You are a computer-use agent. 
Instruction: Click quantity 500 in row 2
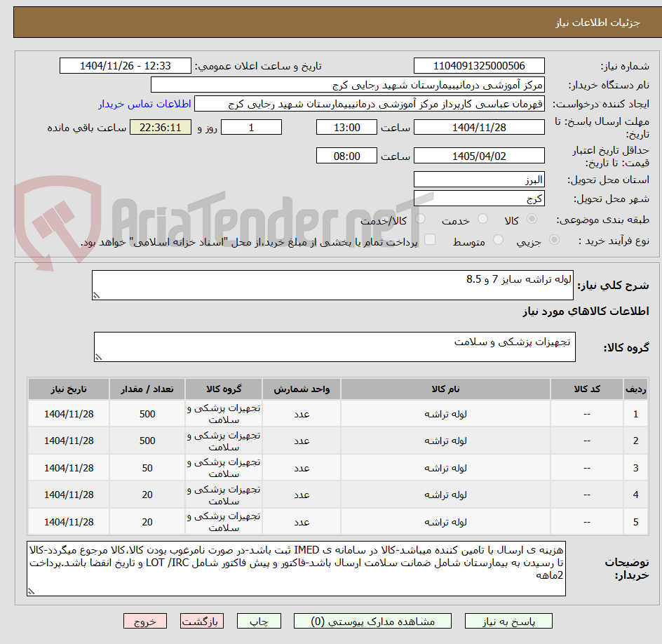(147, 441)
